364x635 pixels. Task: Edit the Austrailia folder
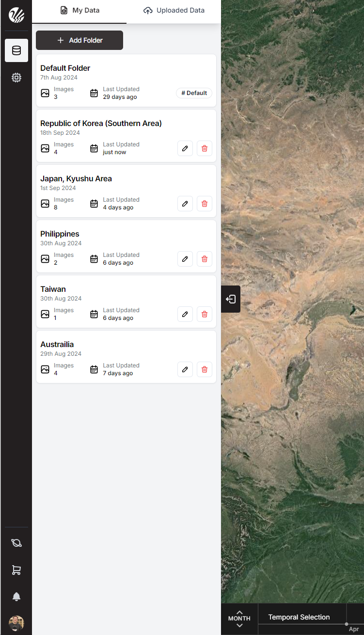pyautogui.click(x=185, y=369)
